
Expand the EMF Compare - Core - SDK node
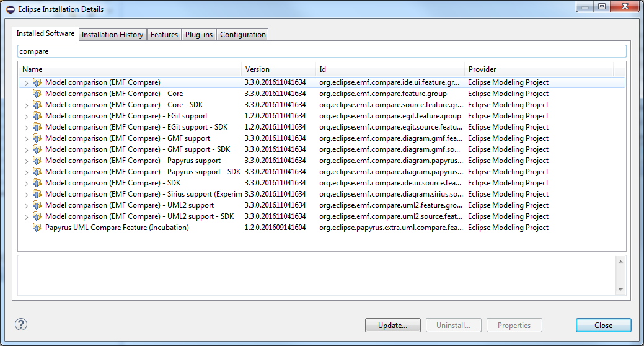click(26, 105)
